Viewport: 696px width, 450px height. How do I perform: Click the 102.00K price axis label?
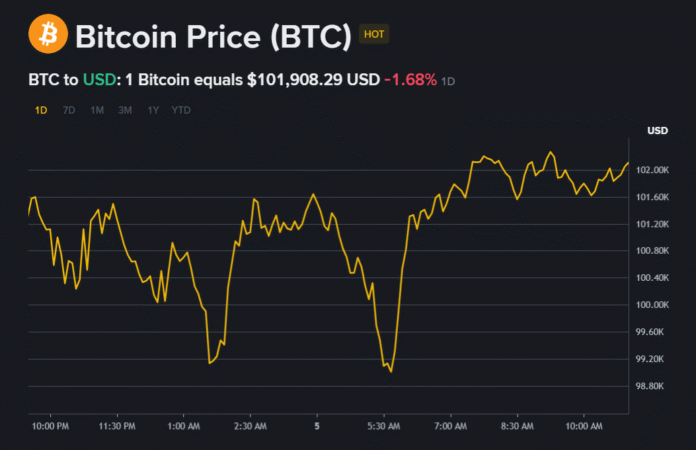coord(658,171)
